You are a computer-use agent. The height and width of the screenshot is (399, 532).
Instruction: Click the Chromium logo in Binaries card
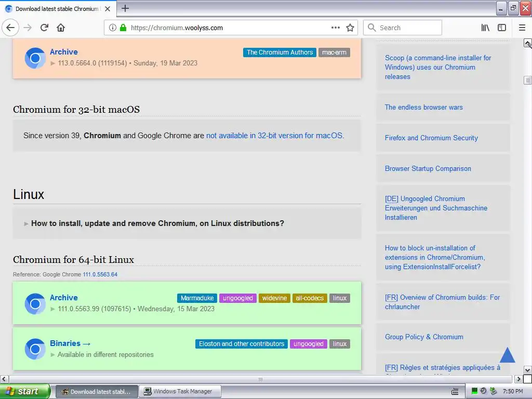tap(35, 349)
